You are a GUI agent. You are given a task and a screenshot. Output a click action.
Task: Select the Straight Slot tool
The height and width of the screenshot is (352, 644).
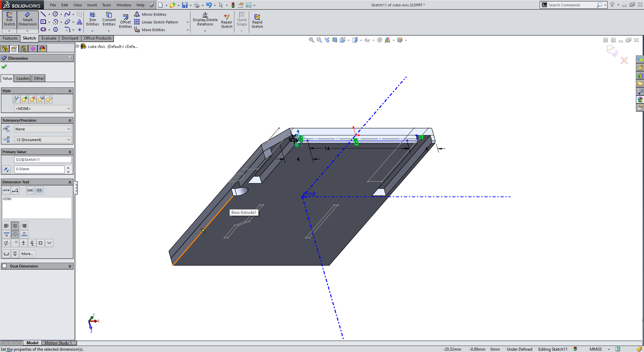click(43, 30)
